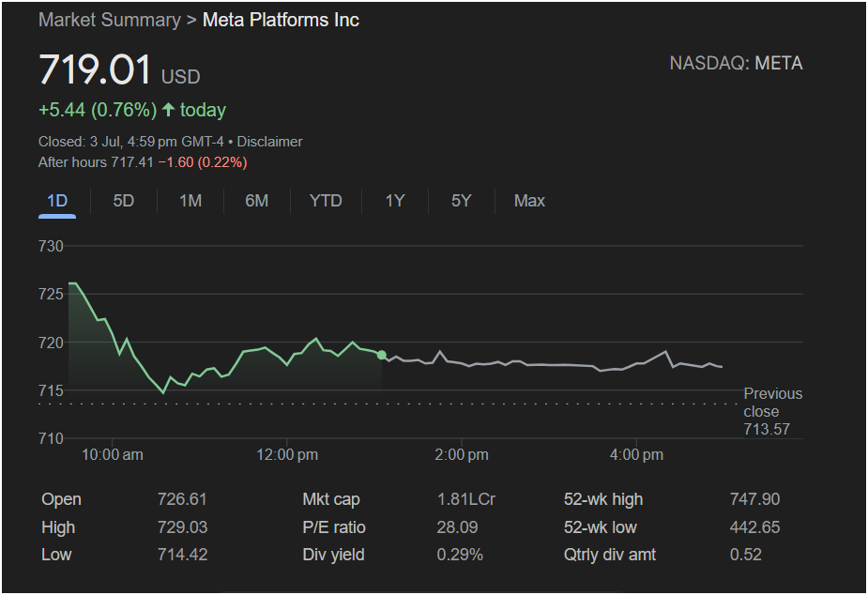Click the Previous close 713.57 label
Screen dimensions: 868x595
[773, 411]
